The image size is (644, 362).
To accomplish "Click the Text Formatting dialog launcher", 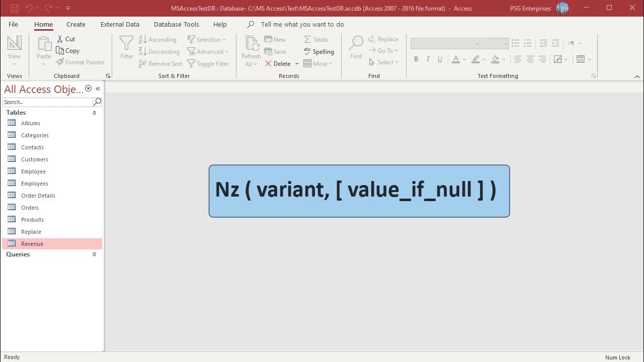I will click(594, 76).
